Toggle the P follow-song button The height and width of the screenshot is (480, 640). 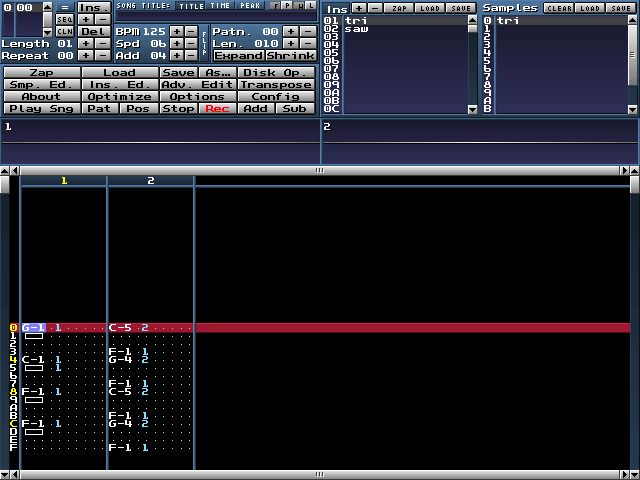coord(286,6)
